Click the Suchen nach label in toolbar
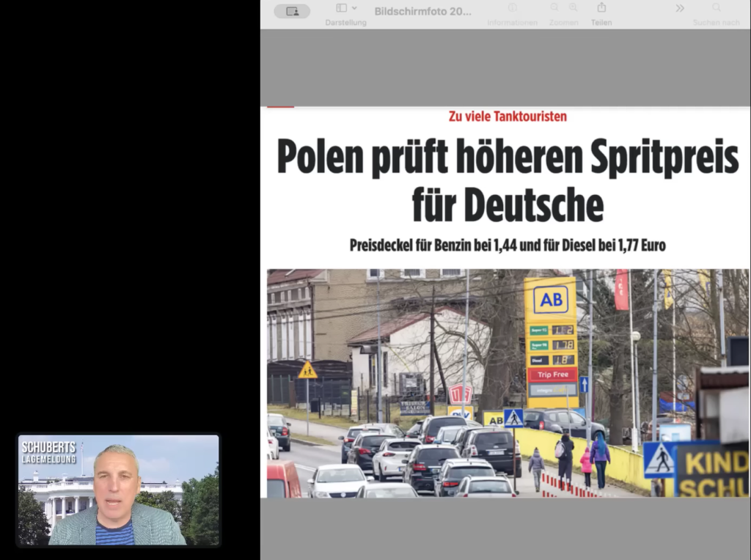 [x=716, y=23]
